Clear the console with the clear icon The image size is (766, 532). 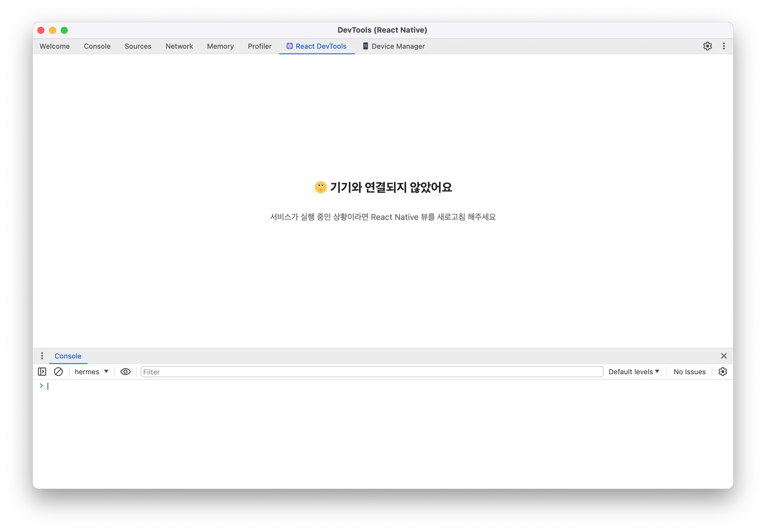[58, 372]
